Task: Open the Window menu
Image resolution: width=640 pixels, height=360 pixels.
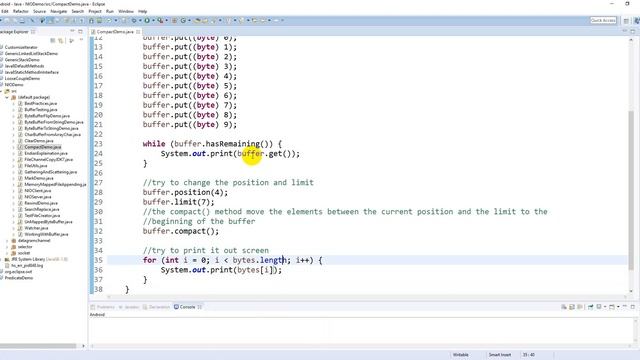Action: (x=126, y=11)
